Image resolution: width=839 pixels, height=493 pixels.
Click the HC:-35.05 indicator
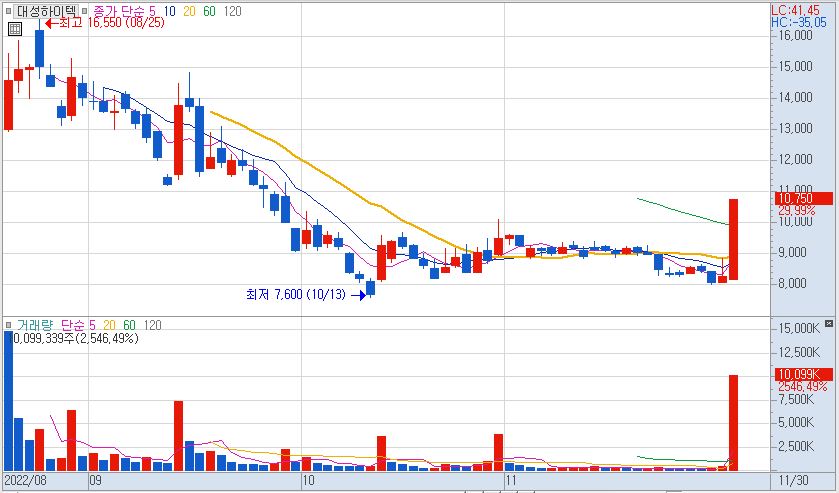coord(799,22)
